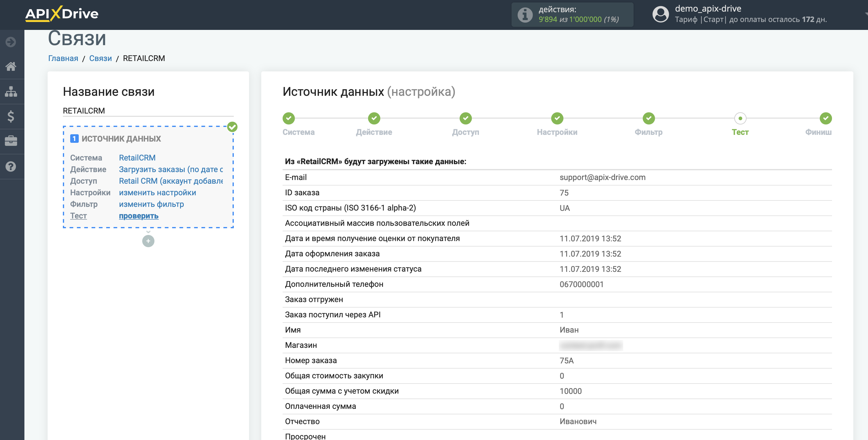Expand the sidebar with the arrow icon
Viewport: 868px width, 440px height.
coord(11,42)
